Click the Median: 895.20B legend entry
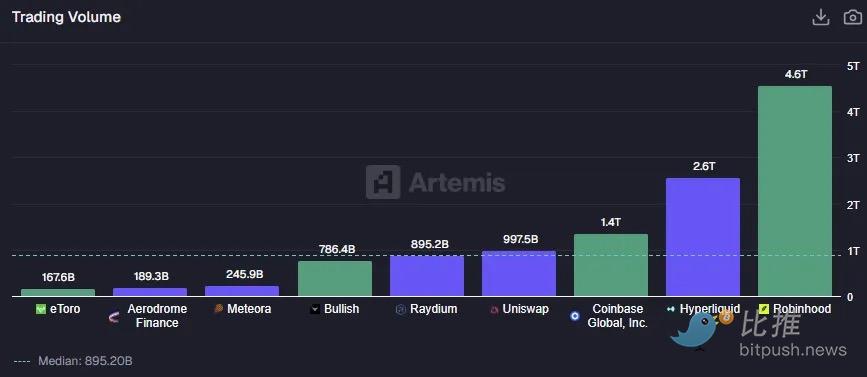 tap(72, 362)
